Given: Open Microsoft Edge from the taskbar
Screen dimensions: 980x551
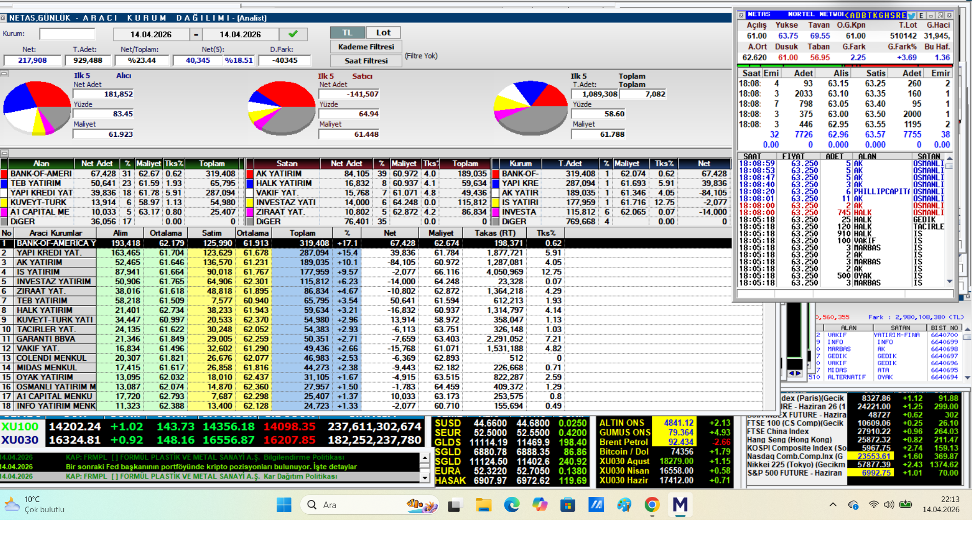Looking at the screenshot, I should [511, 505].
